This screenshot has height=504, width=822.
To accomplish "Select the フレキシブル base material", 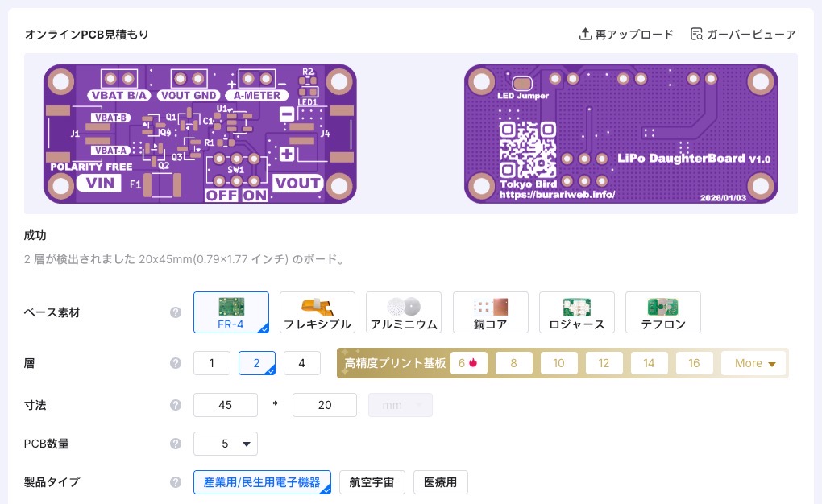I will coord(318,312).
